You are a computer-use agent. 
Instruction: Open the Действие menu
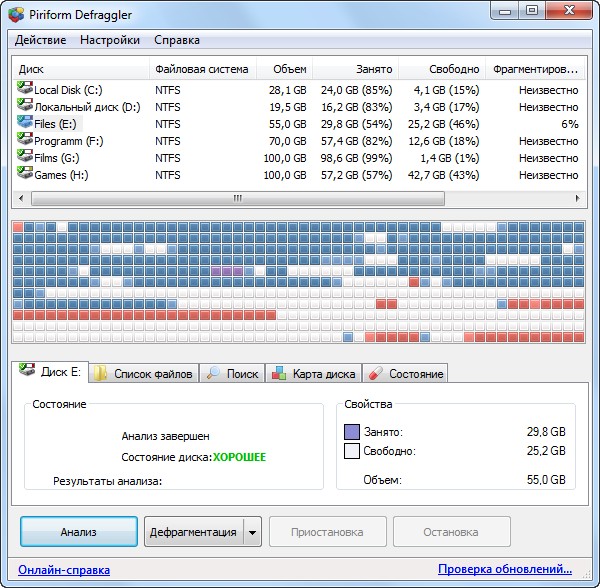coord(41,40)
